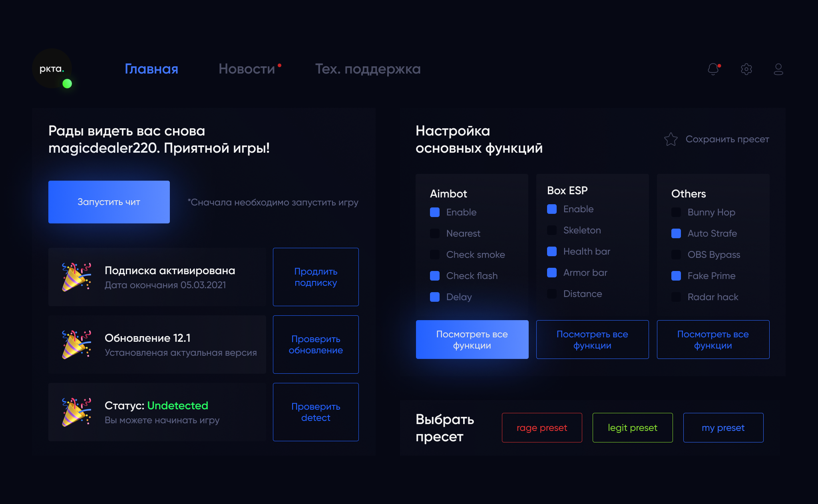
Task: Choose the legit preset button
Action: [x=632, y=428]
